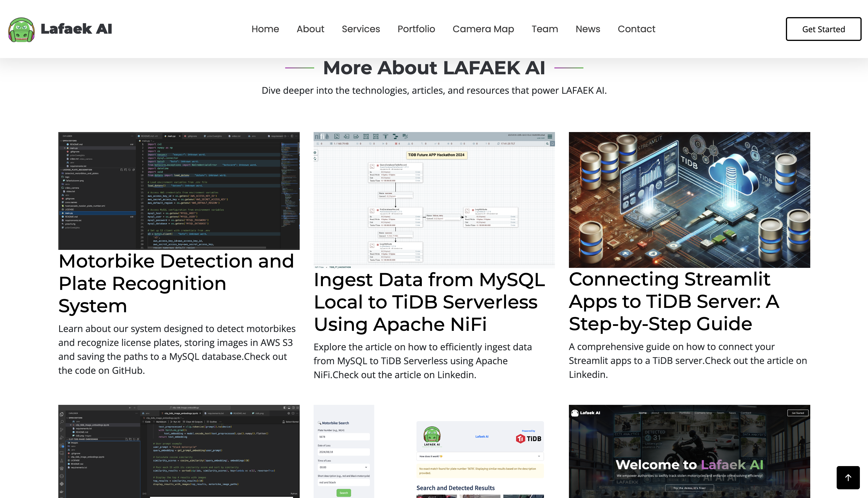
Task: Open the Apache NiFi flow diagram thumbnail
Action: click(x=434, y=200)
